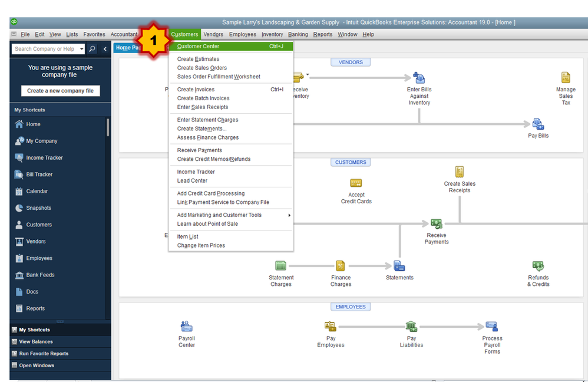Click the Statement Charges icon
The image size is (588, 382).
[280, 266]
